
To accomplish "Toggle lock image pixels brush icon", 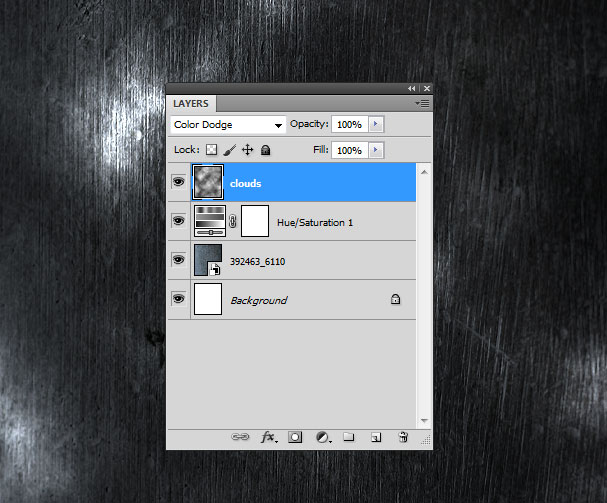I will pyautogui.click(x=230, y=150).
